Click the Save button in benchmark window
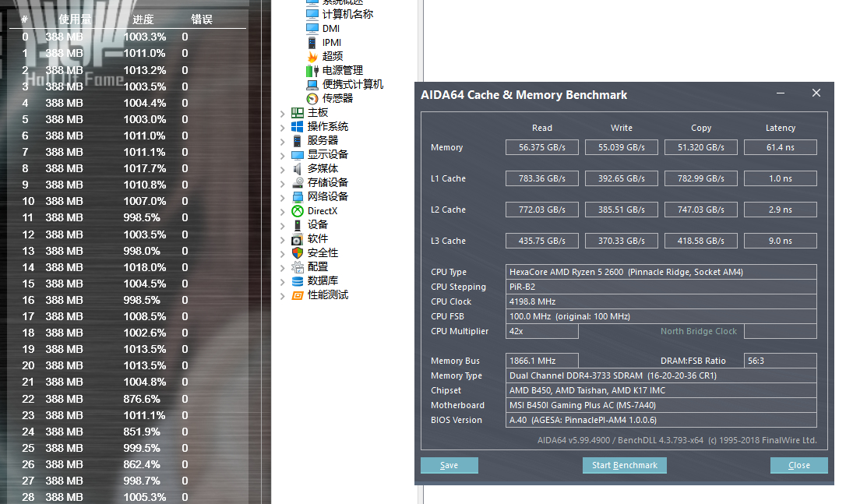846x504 pixels. 449,465
